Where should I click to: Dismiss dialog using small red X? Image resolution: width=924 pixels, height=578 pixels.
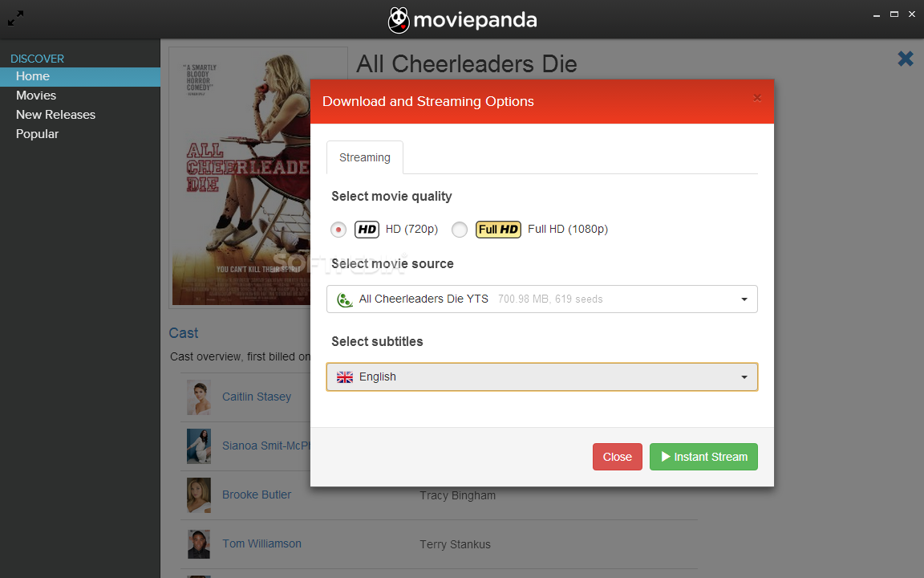coord(757,98)
